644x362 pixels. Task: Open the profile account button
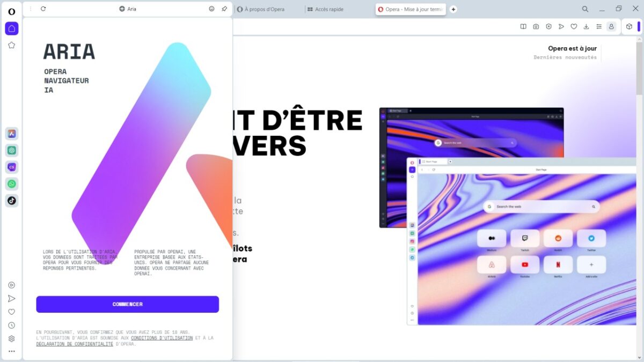pos(611,26)
